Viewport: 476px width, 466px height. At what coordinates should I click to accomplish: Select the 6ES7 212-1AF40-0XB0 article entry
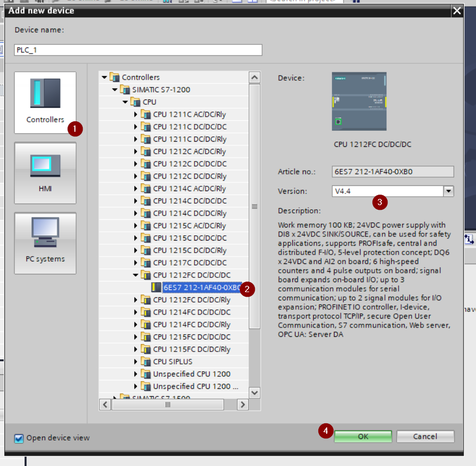click(202, 287)
